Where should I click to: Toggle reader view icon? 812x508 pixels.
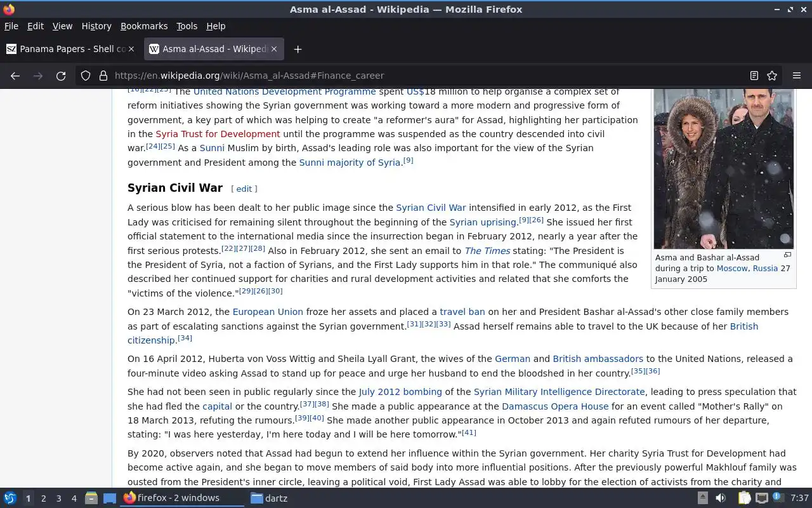754,76
